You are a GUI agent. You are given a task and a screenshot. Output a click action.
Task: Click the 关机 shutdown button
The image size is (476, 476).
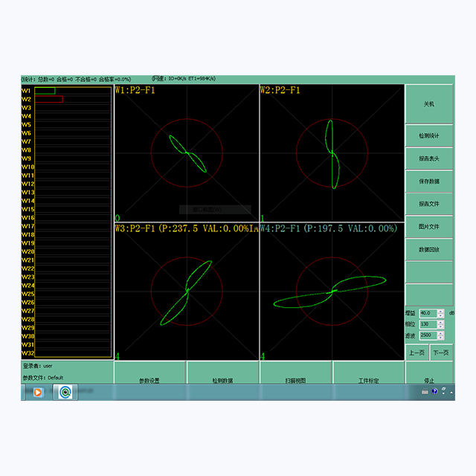pos(429,104)
